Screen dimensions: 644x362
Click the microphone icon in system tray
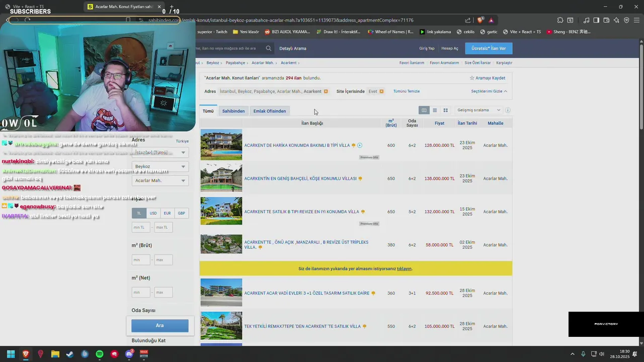(x=583, y=354)
